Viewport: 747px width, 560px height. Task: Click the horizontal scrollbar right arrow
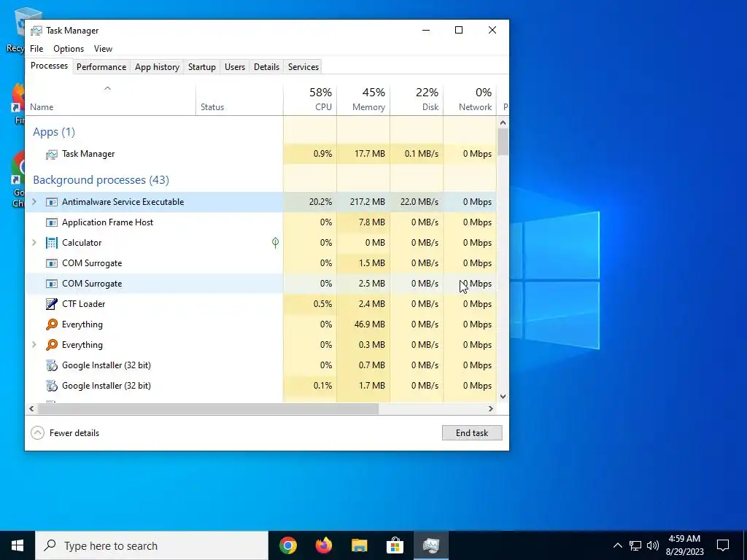(x=491, y=408)
